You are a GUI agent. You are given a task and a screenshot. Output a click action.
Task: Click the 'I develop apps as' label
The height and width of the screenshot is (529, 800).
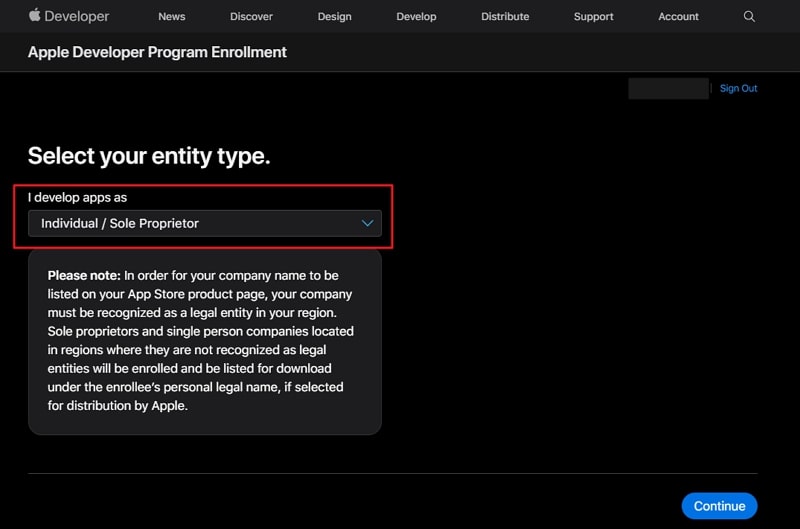78,197
